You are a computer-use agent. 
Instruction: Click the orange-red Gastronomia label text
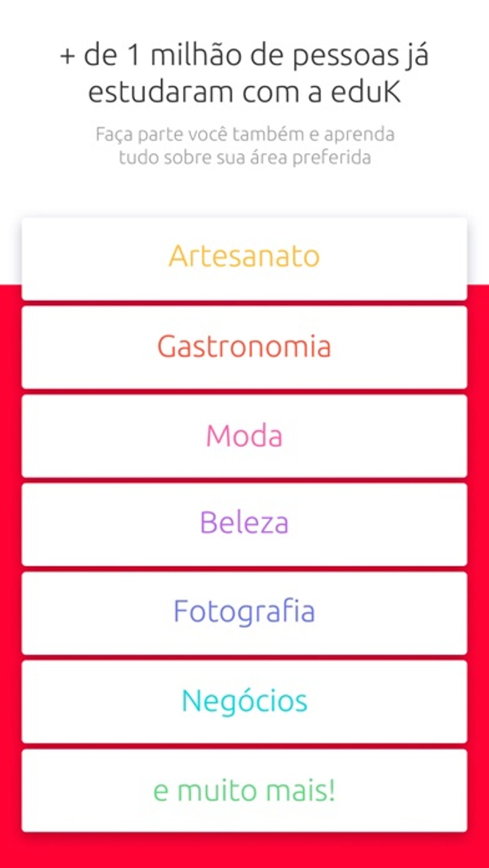(x=244, y=346)
